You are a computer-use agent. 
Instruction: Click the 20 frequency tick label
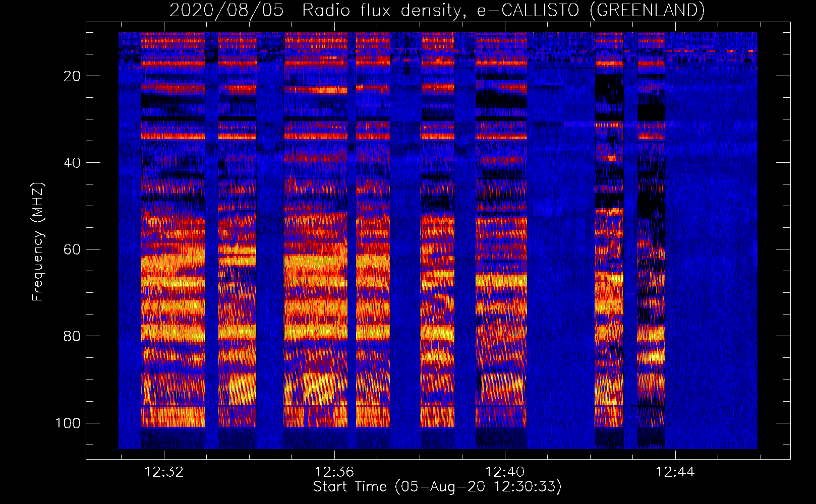coord(73,76)
